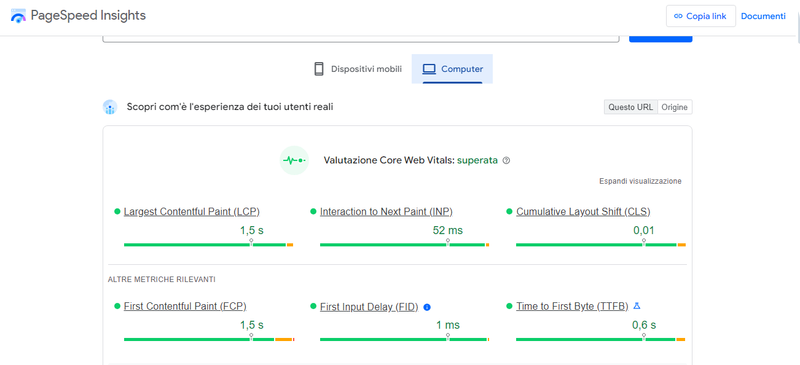Switch to the Dispositivi mobili tab

point(358,69)
